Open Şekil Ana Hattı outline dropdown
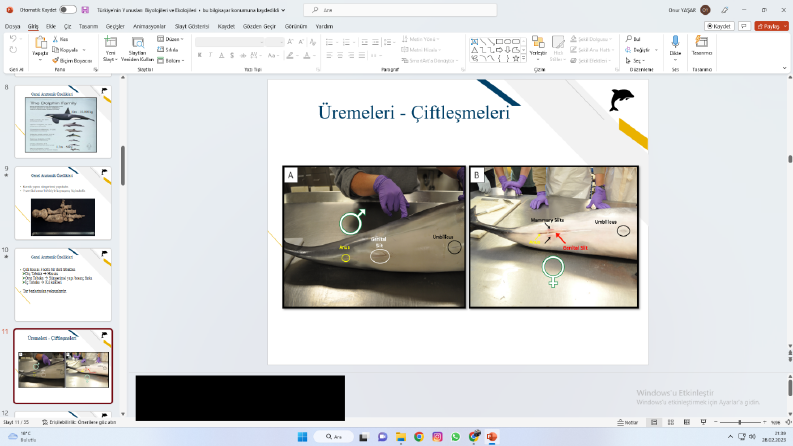 click(x=590, y=50)
